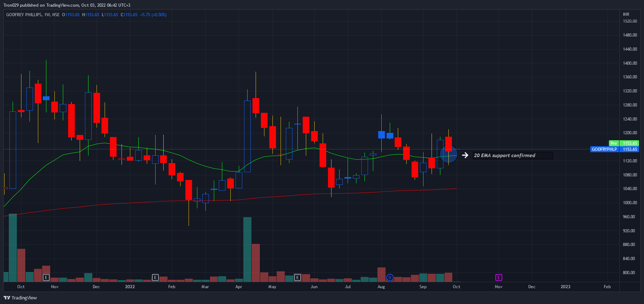Click the Jul label on time axis
The width and height of the screenshot is (644, 304).
coord(348,287)
